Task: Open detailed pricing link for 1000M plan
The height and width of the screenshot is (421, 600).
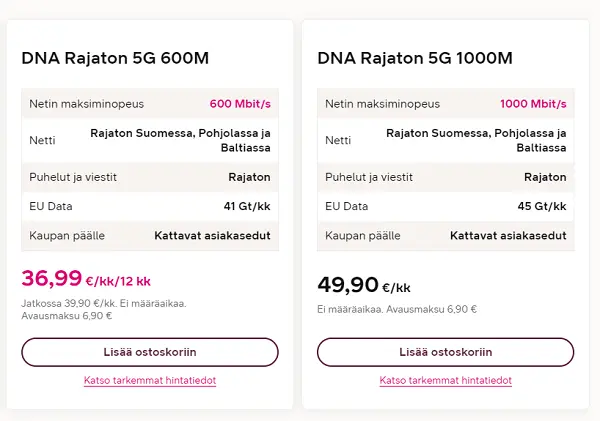Action: click(445, 381)
